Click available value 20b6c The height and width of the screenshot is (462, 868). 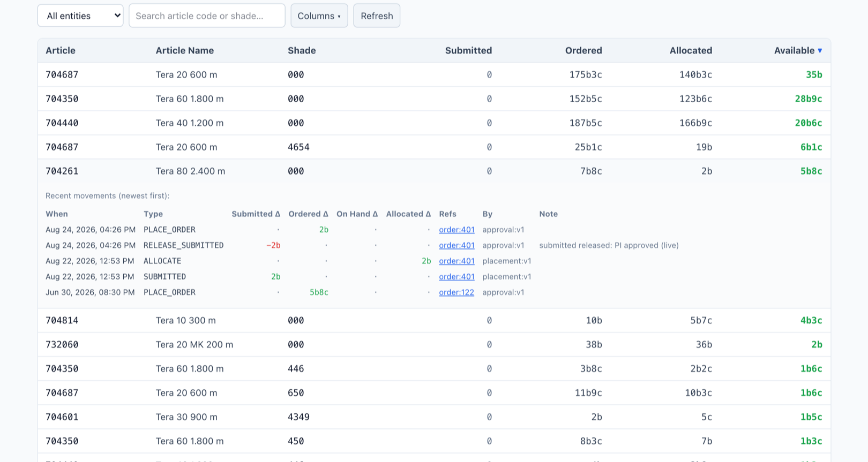(808, 123)
